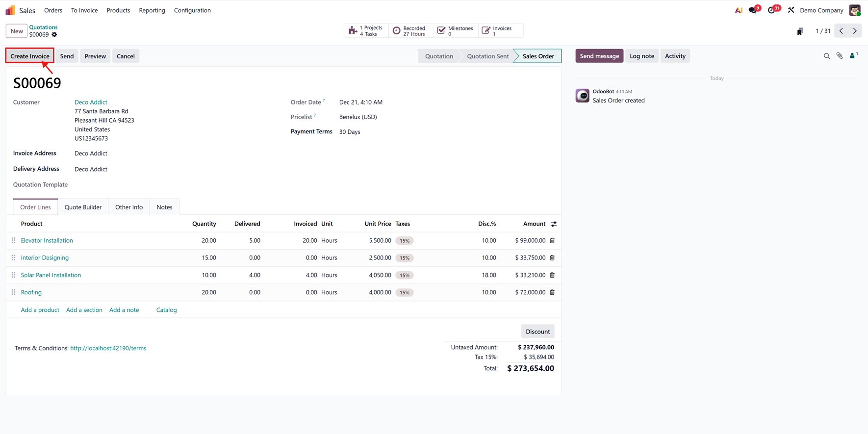Open the user avatar menu

point(855,10)
